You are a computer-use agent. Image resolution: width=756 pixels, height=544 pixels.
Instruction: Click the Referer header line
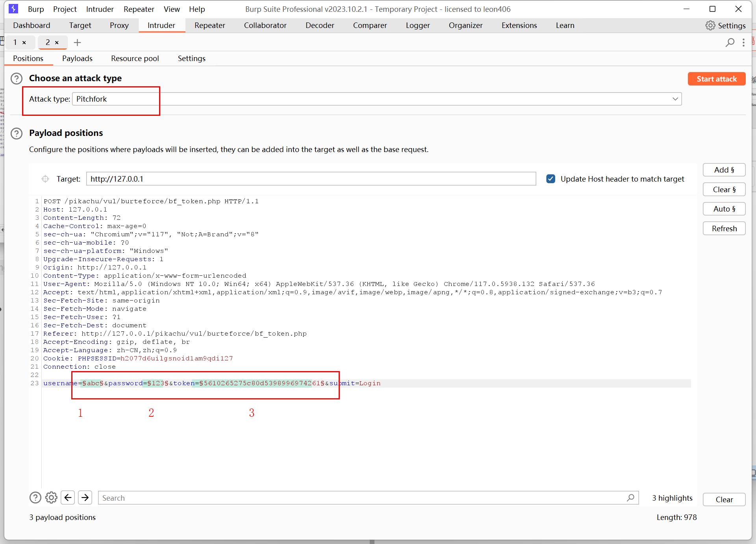175,334
